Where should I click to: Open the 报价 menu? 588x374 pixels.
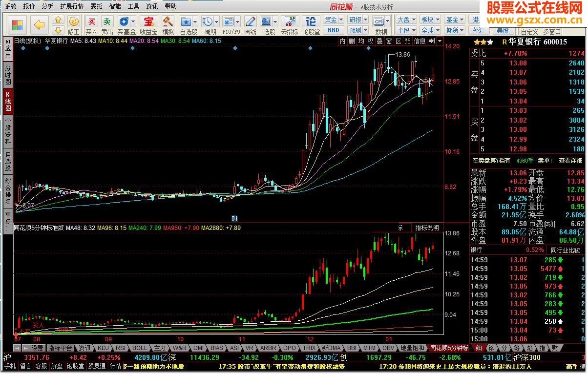[x=29, y=6]
